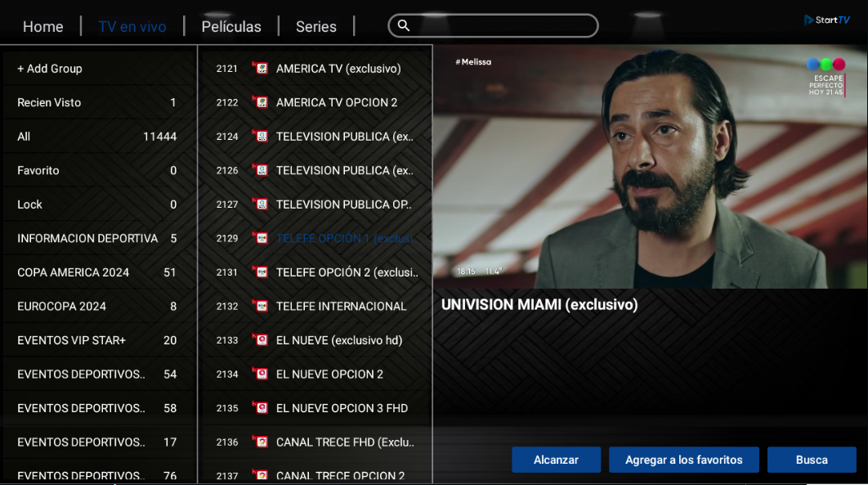Screen dimensions: 868x485
Task: Click the CANAL TRECE FHD channel logo icon
Action: pyautogui.click(x=260, y=442)
